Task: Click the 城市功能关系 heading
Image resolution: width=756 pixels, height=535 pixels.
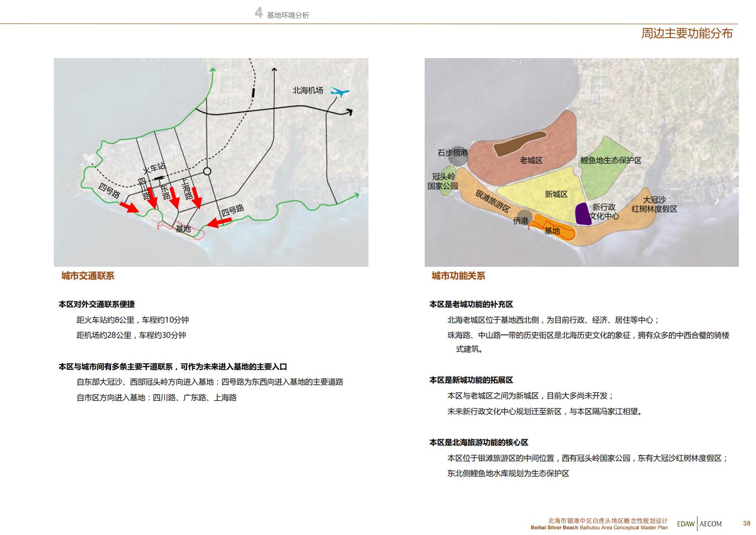Action: (x=458, y=276)
